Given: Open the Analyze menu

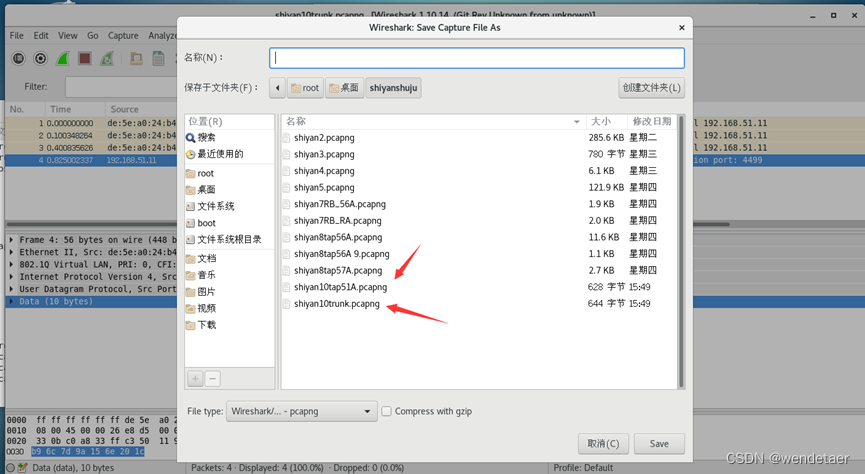Looking at the screenshot, I should (162, 35).
